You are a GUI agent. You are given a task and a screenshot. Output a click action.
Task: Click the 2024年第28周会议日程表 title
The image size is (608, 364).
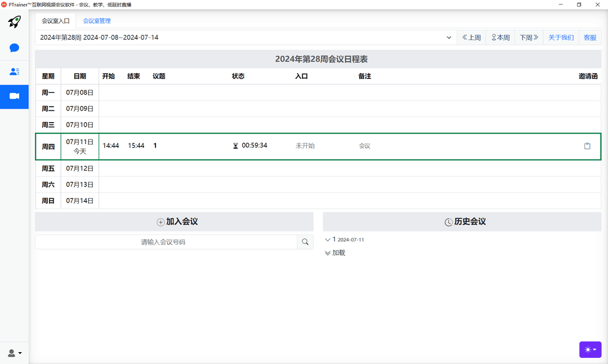[321, 59]
